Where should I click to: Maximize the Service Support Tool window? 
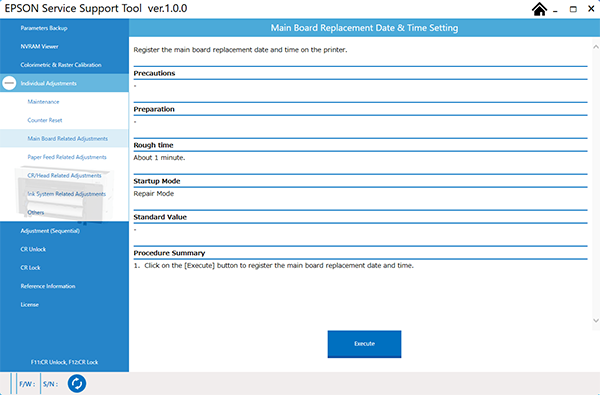tap(573, 10)
